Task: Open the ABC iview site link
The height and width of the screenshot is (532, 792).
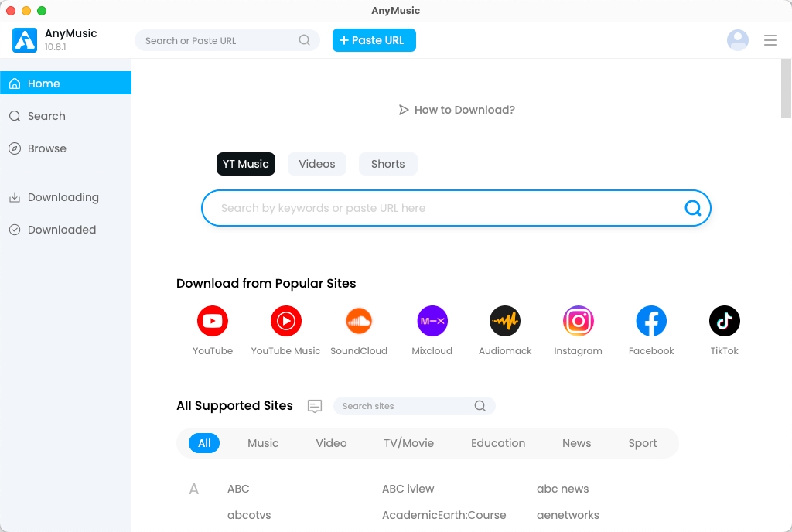Action: pyautogui.click(x=408, y=489)
